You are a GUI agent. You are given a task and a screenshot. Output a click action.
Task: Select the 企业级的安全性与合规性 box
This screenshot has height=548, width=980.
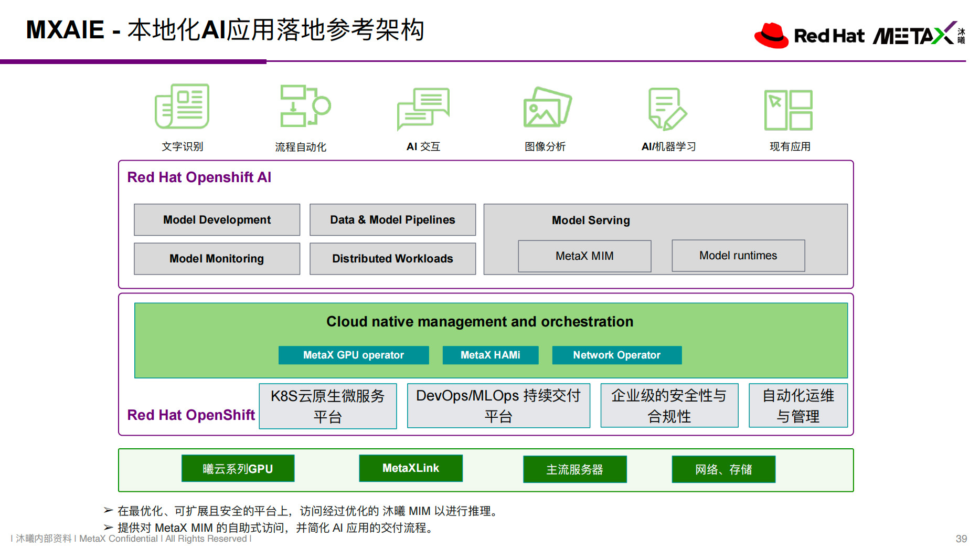coord(669,406)
